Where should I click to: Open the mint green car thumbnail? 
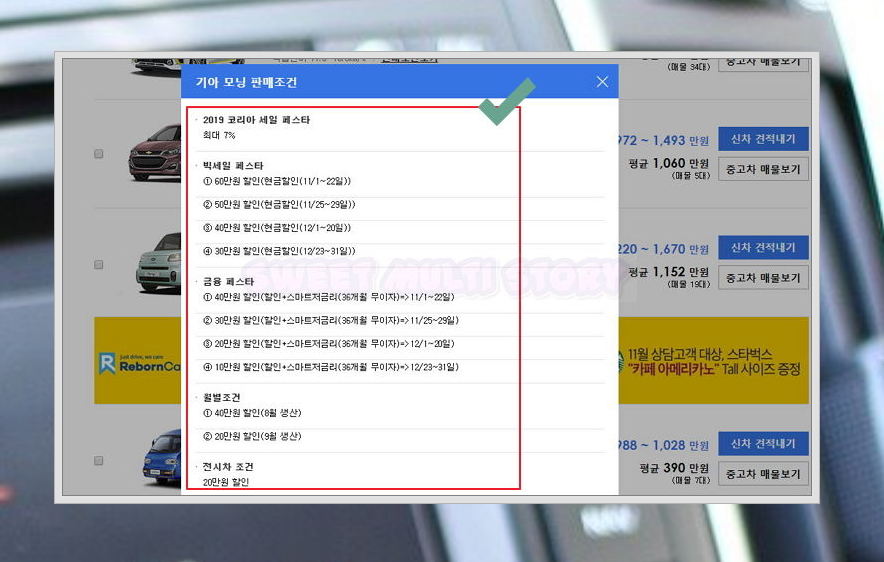point(158,263)
